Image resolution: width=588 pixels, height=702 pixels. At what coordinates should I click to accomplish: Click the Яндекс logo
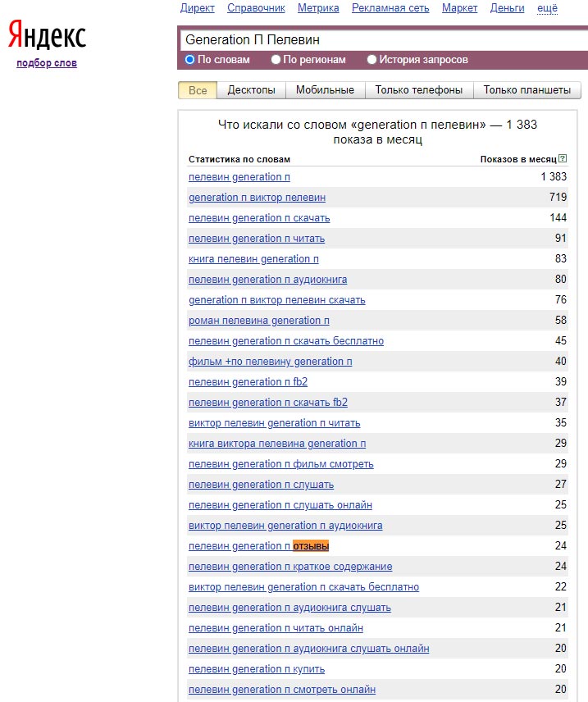click(47, 36)
